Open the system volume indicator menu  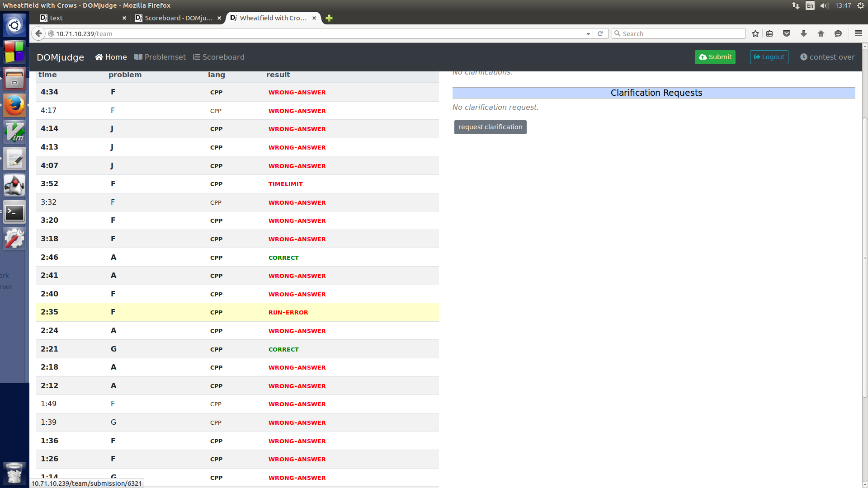click(x=824, y=5)
